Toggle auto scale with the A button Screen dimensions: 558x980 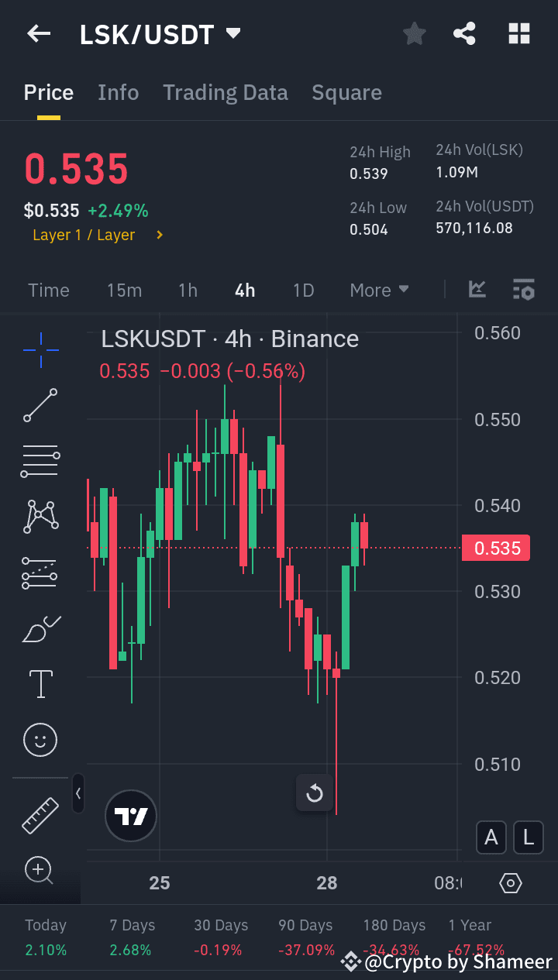[491, 837]
